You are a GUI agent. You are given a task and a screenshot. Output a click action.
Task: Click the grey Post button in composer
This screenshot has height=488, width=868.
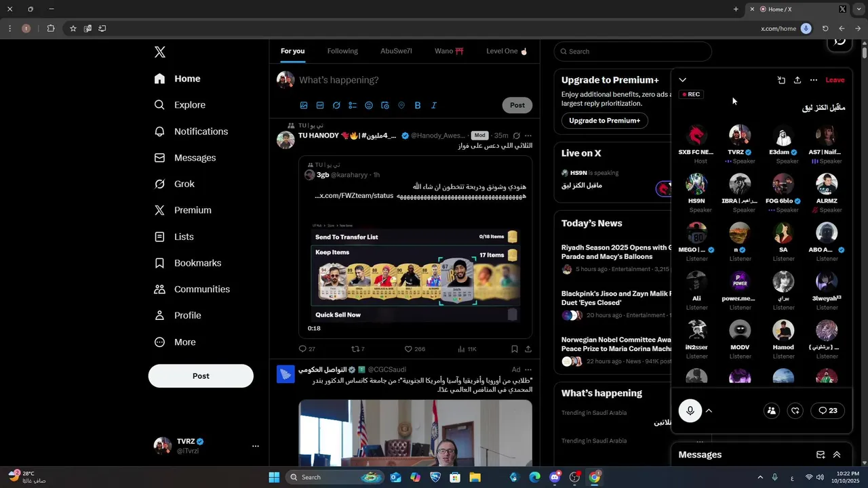[517, 105]
